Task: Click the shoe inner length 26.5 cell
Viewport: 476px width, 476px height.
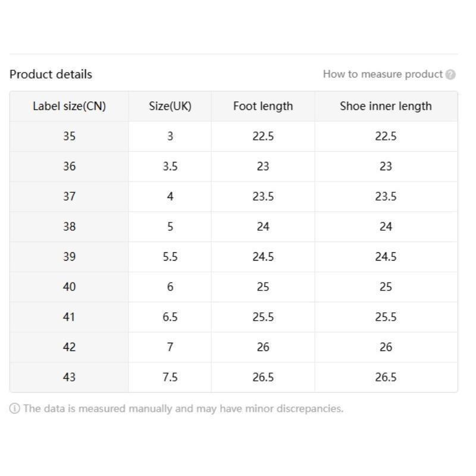Action: click(x=386, y=377)
